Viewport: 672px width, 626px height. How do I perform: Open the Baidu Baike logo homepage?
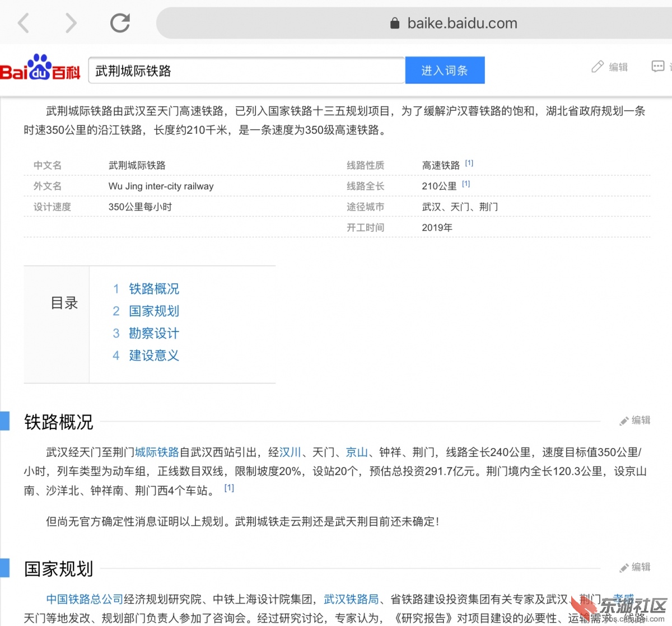(40, 68)
